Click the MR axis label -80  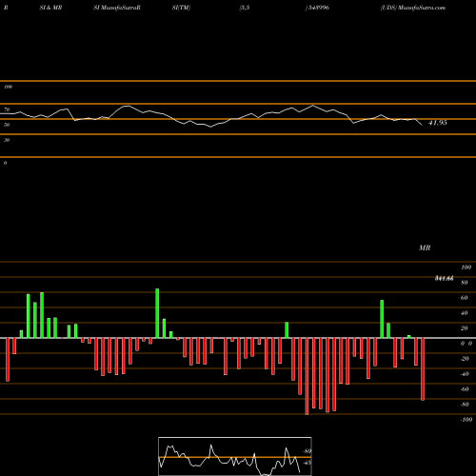pos(465,405)
